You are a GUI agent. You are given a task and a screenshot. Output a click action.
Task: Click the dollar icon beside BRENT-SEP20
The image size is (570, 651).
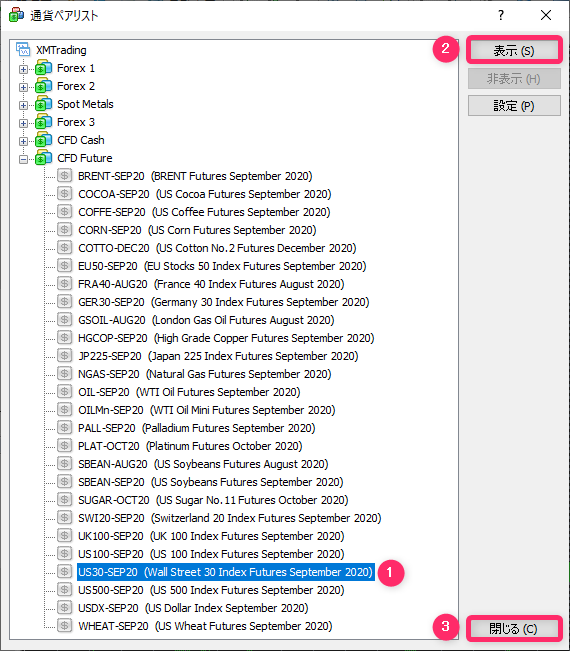tap(64, 176)
